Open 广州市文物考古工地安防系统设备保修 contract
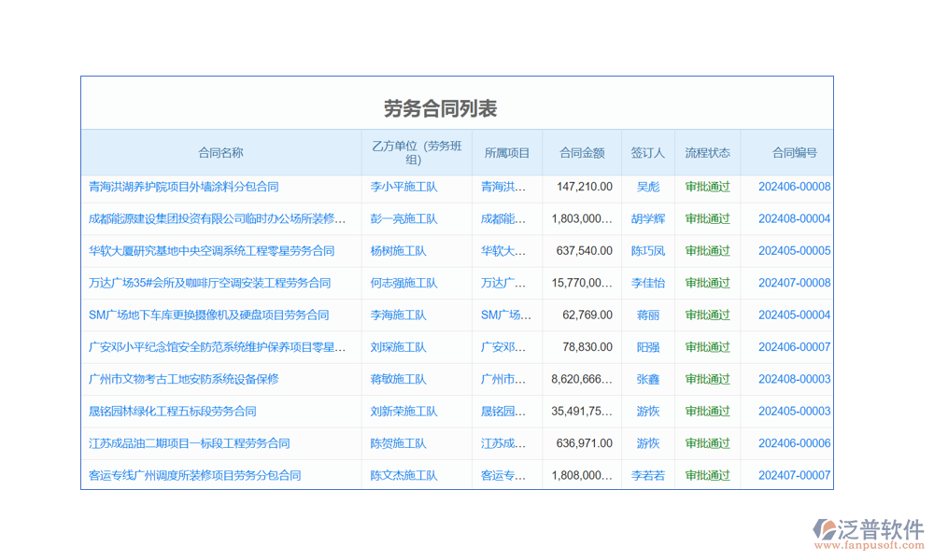Image resolution: width=934 pixels, height=560 pixels. (183, 380)
